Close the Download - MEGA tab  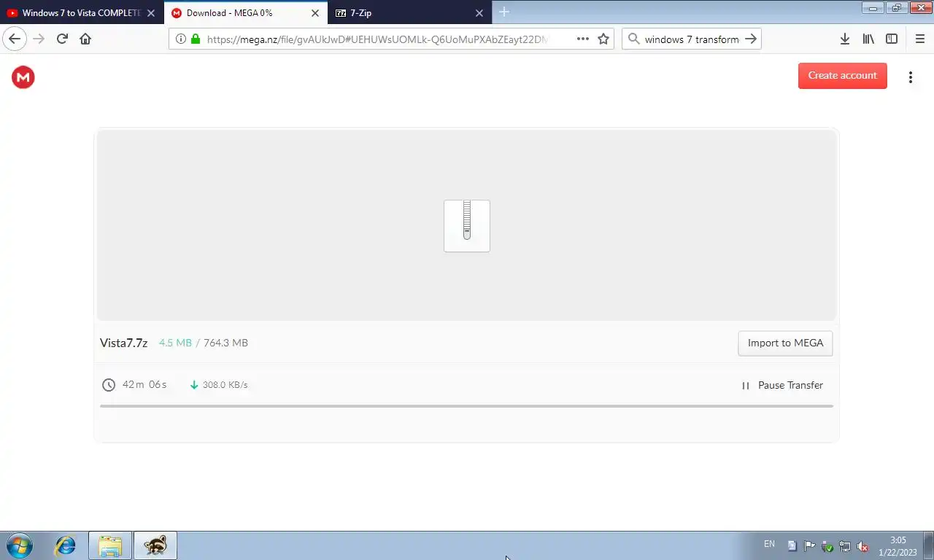point(315,13)
